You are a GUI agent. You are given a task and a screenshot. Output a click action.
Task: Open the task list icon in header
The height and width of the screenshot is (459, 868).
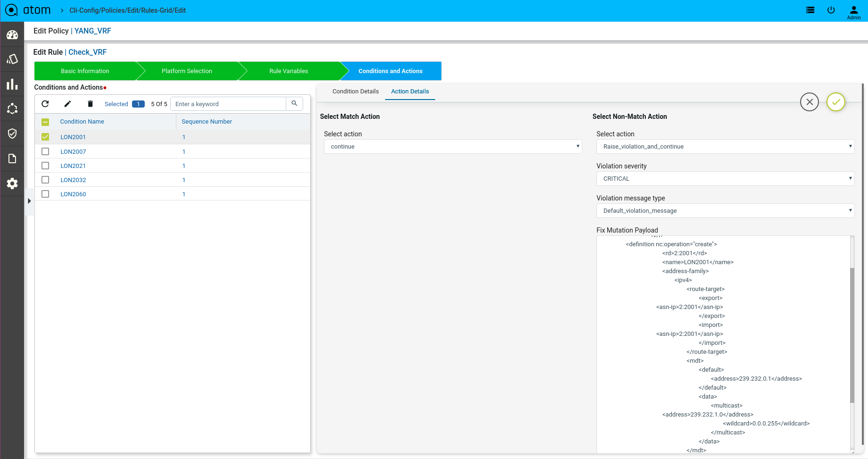810,10
